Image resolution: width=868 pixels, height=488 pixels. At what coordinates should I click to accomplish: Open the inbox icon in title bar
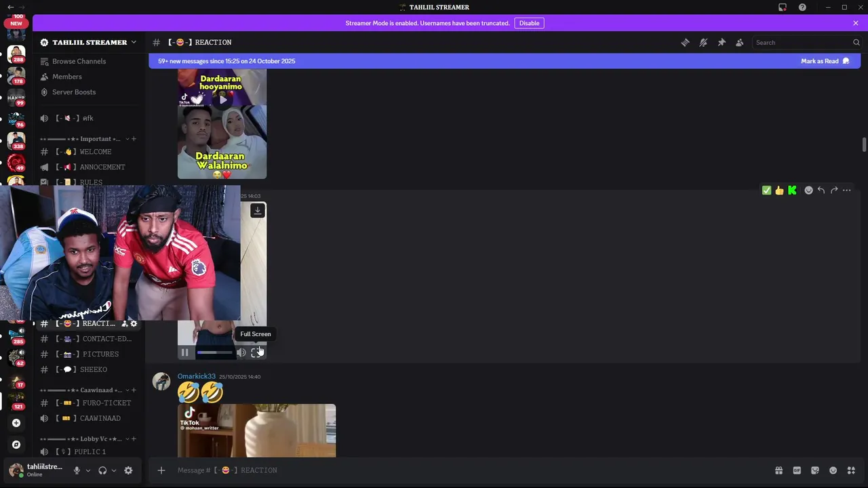tap(783, 7)
